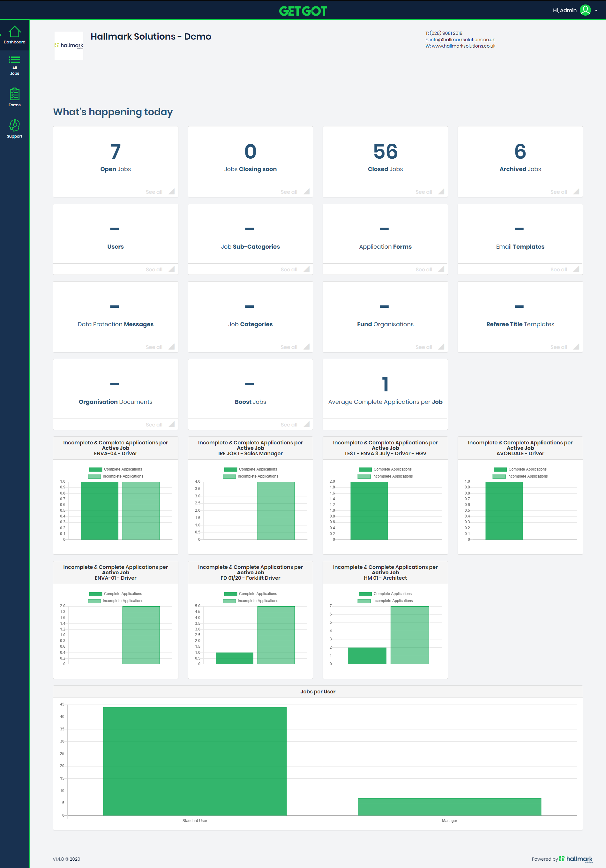This screenshot has height=868, width=606.
Task: Click the 6 Archived Jobs count
Action: (x=520, y=152)
